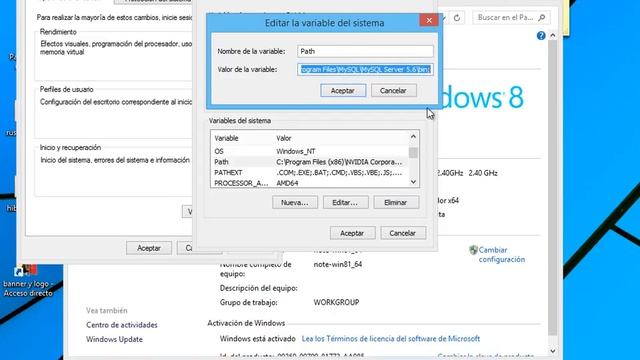Accept the environment variables dialog

(x=352, y=233)
